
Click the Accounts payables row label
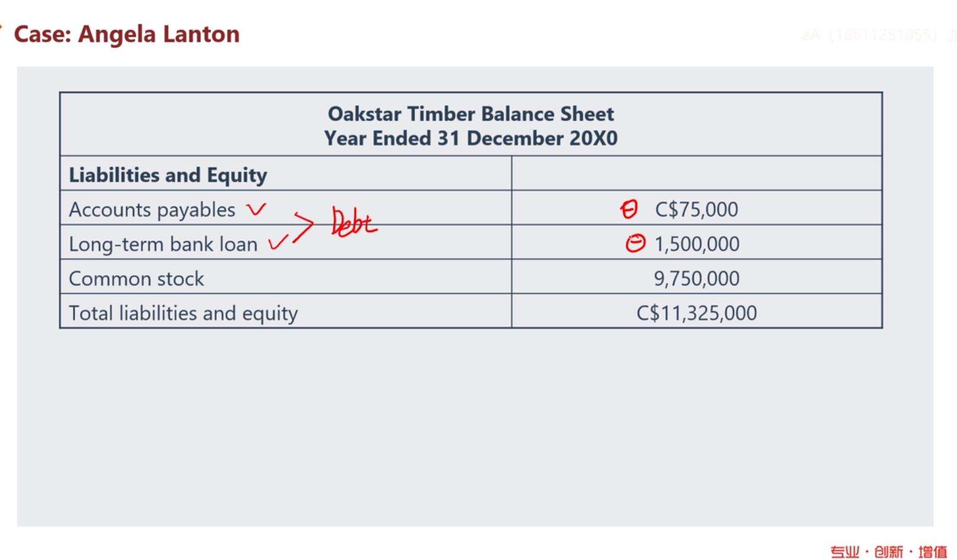(x=152, y=210)
